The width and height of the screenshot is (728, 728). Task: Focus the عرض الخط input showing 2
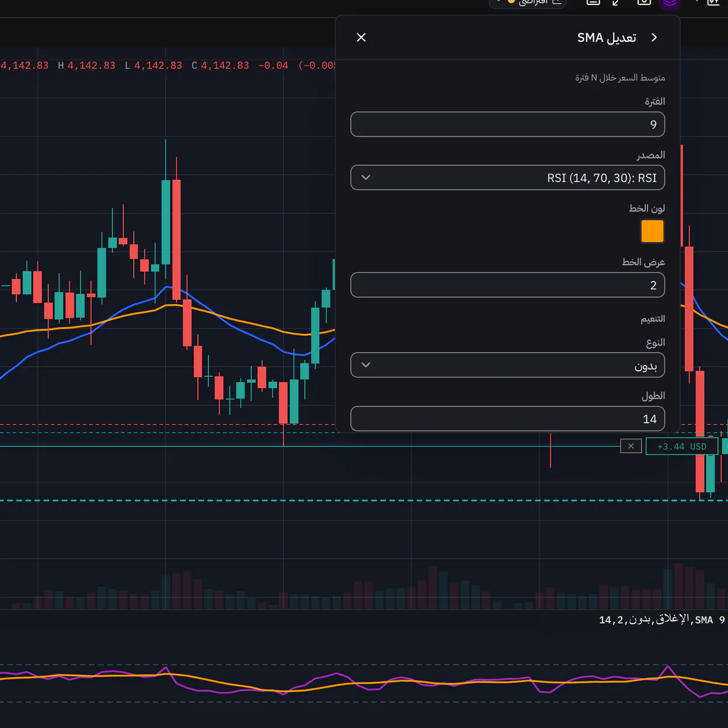508,285
